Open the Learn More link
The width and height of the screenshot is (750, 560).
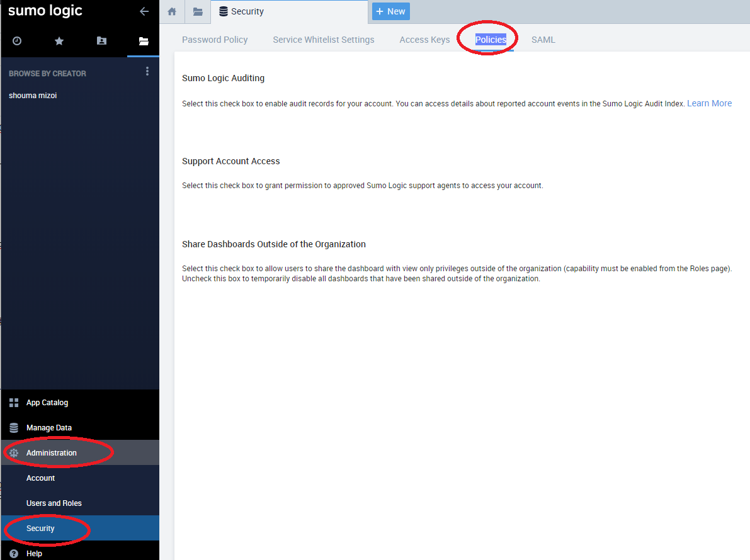709,103
